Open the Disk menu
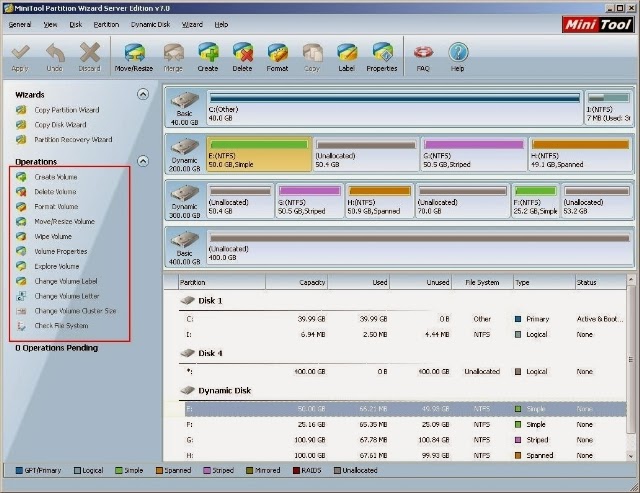This screenshot has width=640, height=493. (x=76, y=24)
